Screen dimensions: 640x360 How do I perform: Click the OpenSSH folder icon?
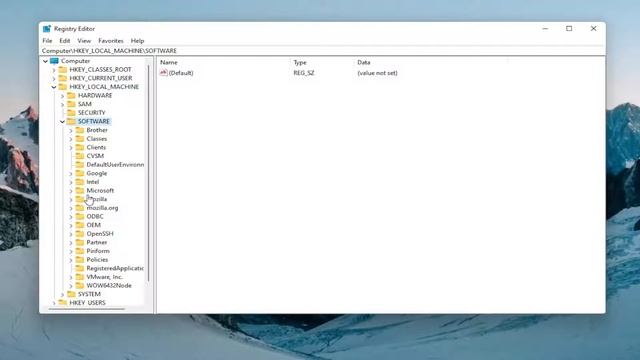(x=80, y=233)
